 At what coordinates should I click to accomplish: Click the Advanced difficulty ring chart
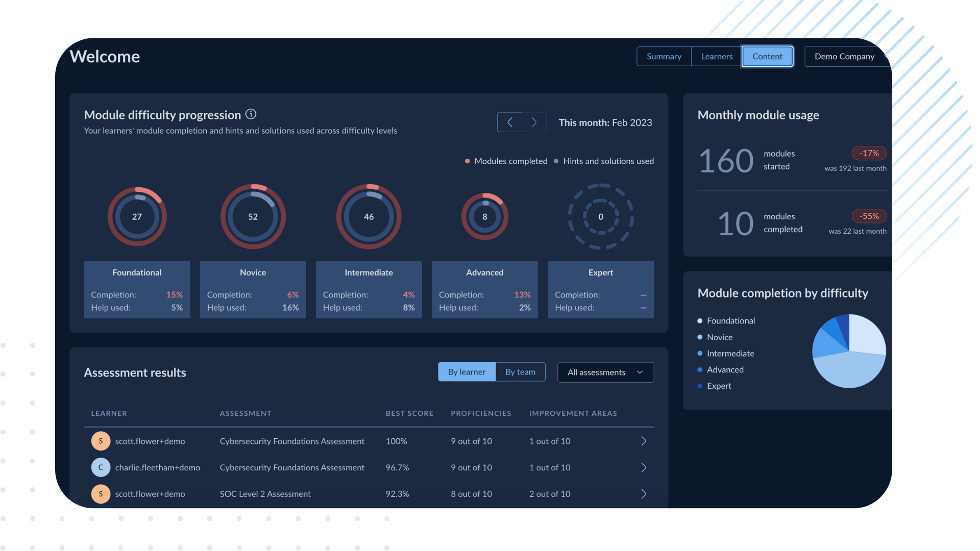[x=484, y=217]
